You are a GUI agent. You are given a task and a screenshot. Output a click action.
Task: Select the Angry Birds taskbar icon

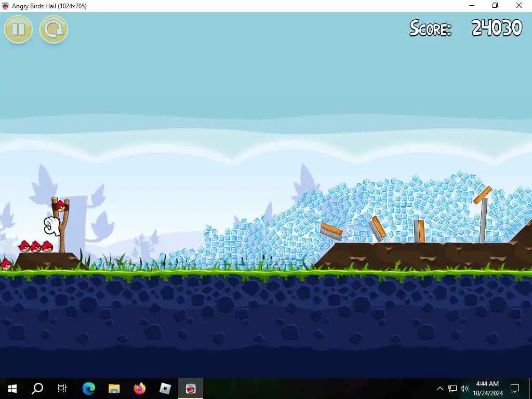click(191, 388)
